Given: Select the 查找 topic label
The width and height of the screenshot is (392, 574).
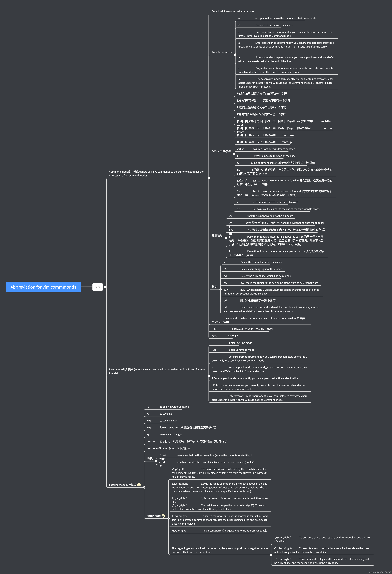Looking at the screenshot, I should pos(150,459).
